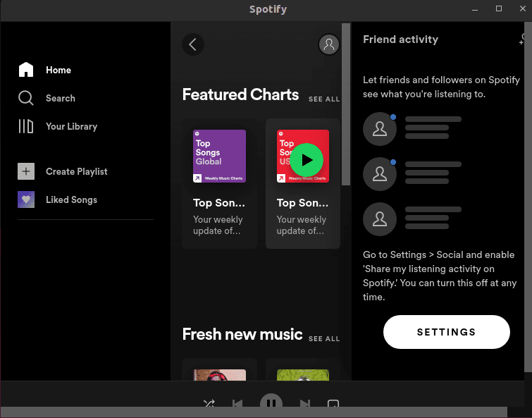
Task: Click the Create Playlist plus icon
Action: click(x=26, y=171)
